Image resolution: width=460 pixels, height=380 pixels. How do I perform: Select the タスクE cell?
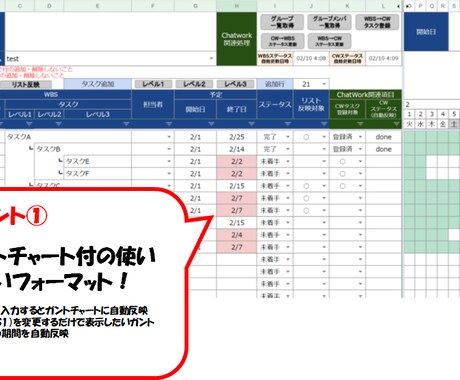97,162
